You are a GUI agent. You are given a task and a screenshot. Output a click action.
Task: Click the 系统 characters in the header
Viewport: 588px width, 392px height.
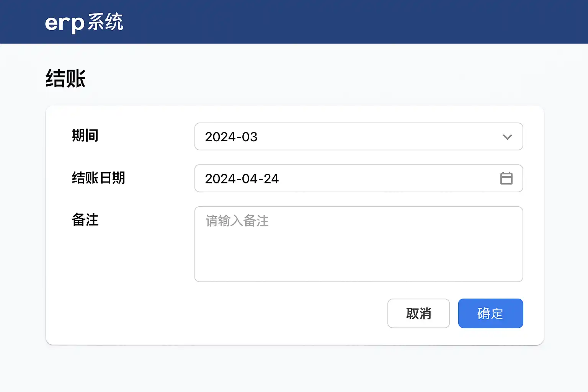click(105, 22)
